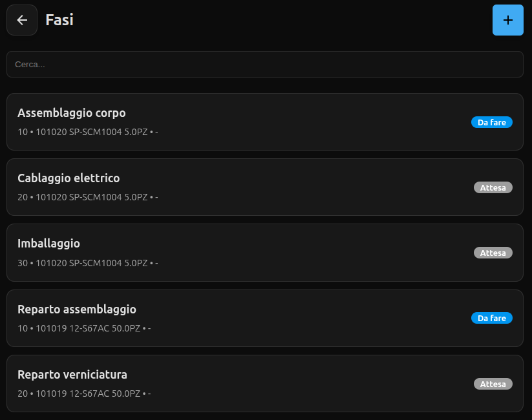Open the Imballaggio phase card
Screen dimensions: 532x420
pos(264,253)
